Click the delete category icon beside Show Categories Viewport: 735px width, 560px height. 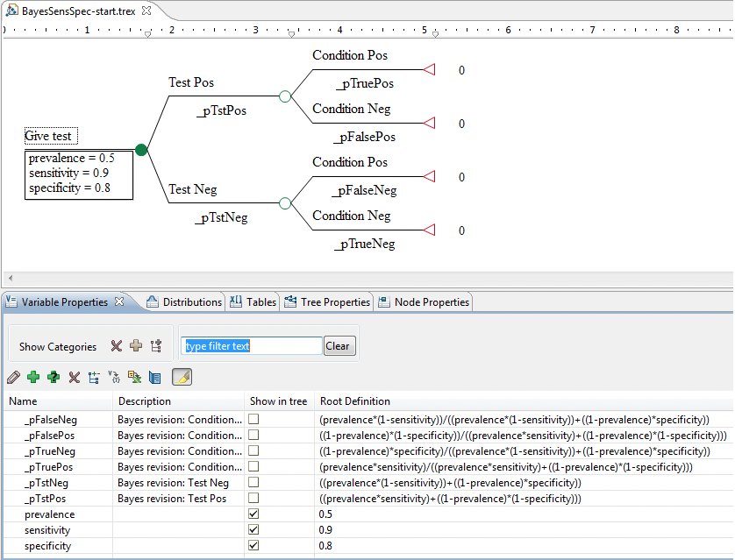(x=116, y=346)
